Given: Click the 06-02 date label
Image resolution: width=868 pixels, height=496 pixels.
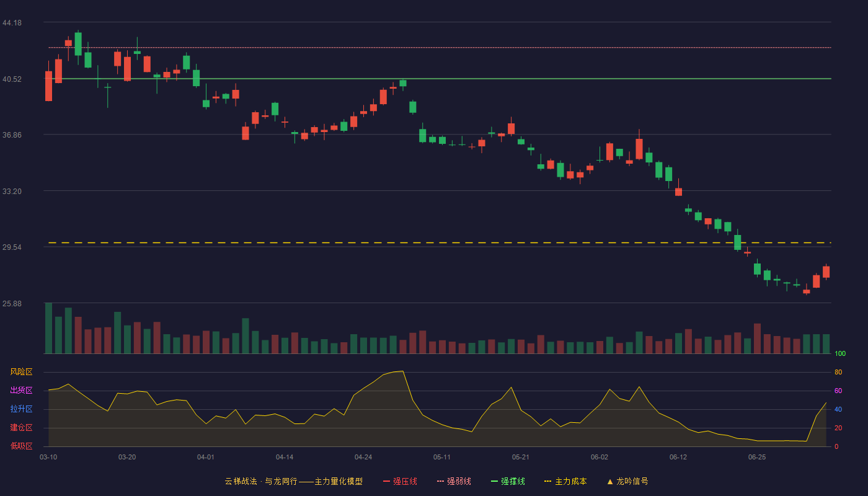Looking at the screenshot, I should tap(600, 457).
